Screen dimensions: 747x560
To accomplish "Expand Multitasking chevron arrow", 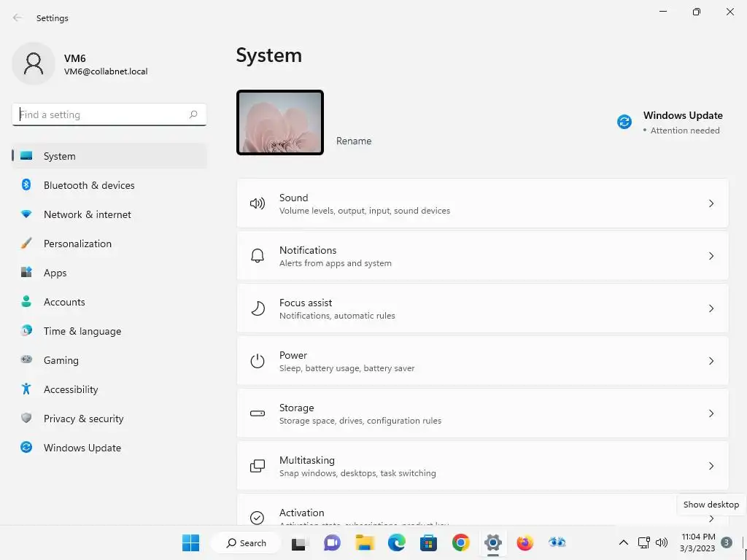I will click(x=711, y=466).
